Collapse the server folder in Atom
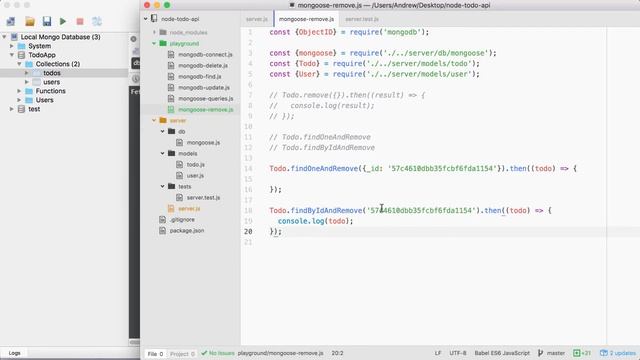This screenshot has height=360, width=640. tap(154, 120)
